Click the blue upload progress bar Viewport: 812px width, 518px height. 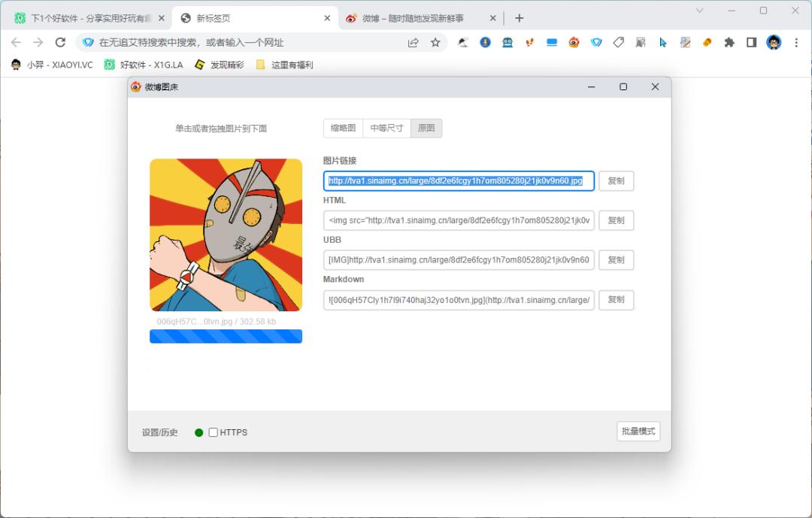coord(226,336)
